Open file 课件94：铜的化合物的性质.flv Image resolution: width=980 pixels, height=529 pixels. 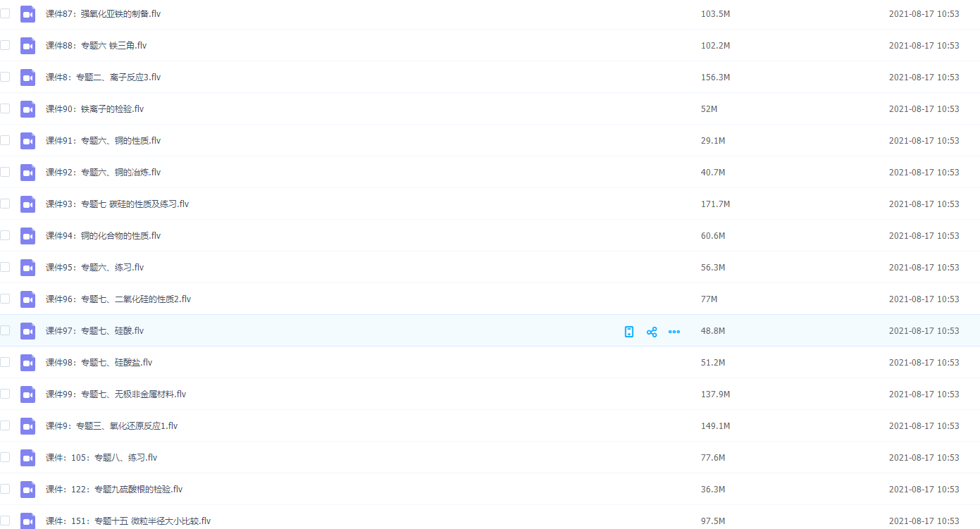click(103, 236)
